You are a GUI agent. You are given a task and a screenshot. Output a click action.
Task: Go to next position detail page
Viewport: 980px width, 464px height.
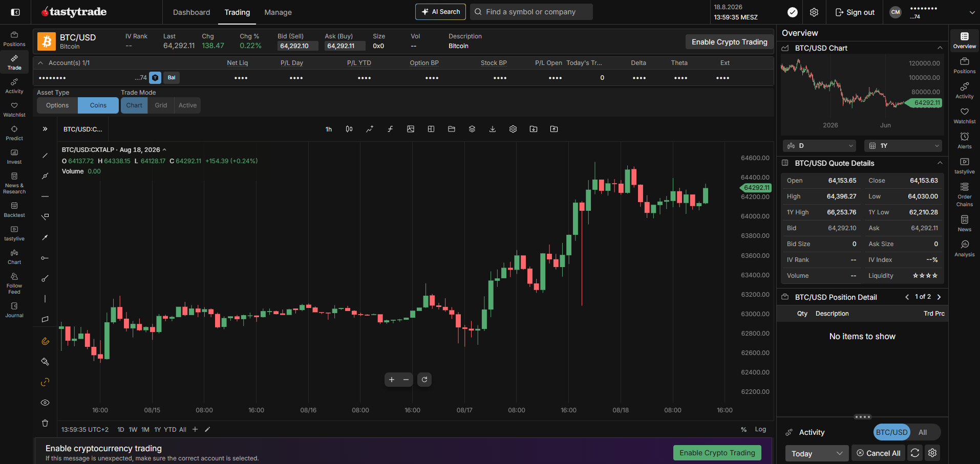coord(939,297)
